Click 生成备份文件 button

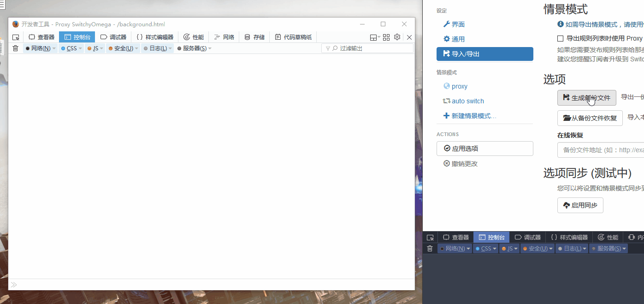pyautogui.click(x=587, y=98)
